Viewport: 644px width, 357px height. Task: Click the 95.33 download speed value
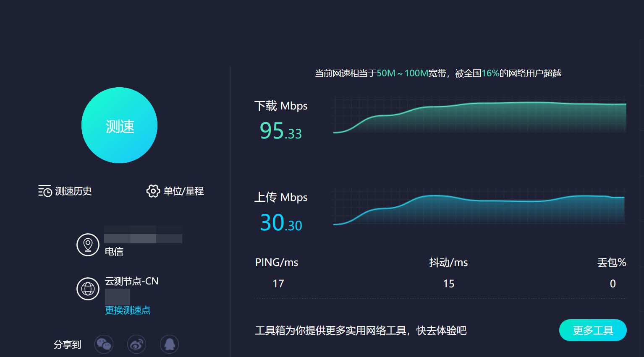pos(280,131)
